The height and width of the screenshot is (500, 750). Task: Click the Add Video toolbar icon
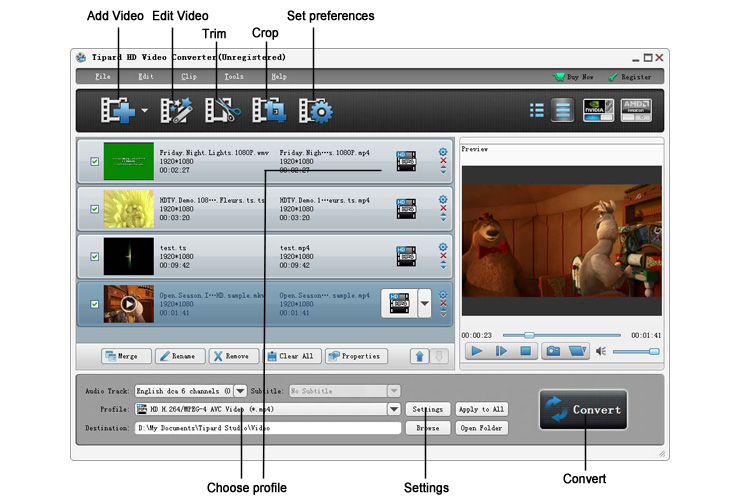coord(117,111)
